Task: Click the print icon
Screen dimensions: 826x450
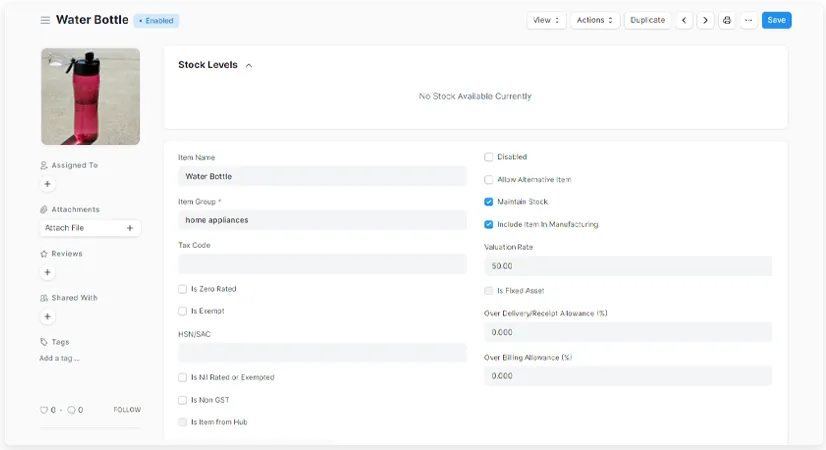Action: [727, 20]
